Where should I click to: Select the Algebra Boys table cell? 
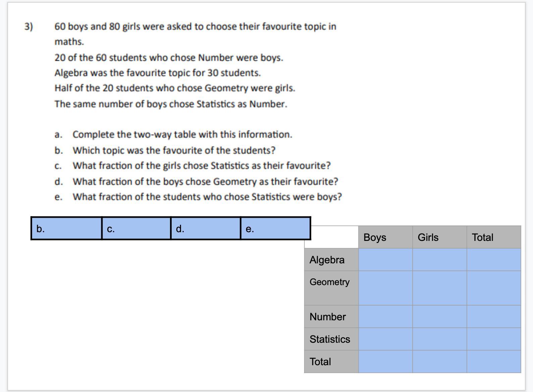(386, 260)
